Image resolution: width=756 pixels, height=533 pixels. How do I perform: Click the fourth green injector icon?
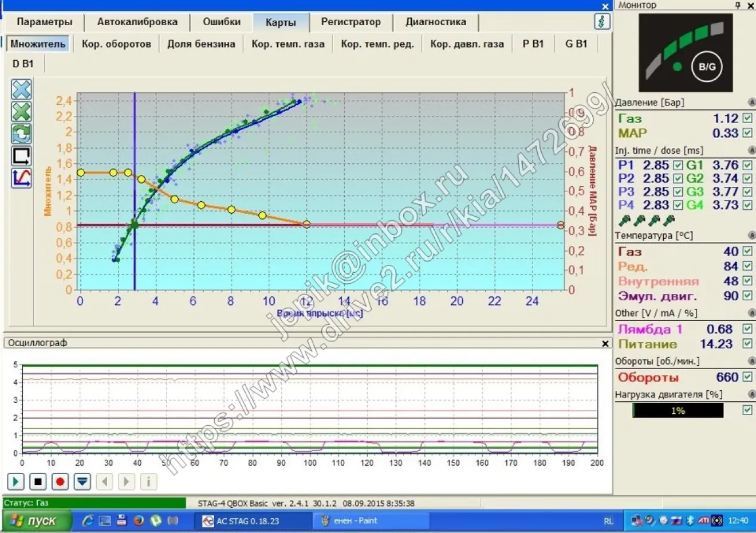tap(669, 220)
